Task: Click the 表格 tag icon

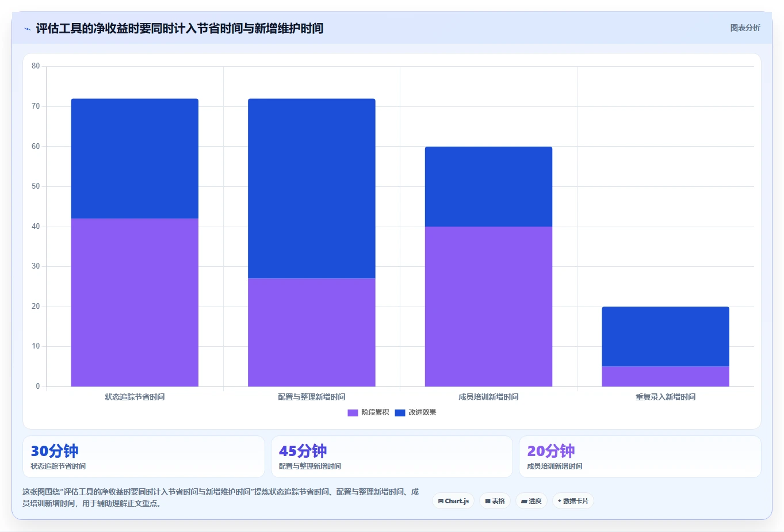Action: 488,502
